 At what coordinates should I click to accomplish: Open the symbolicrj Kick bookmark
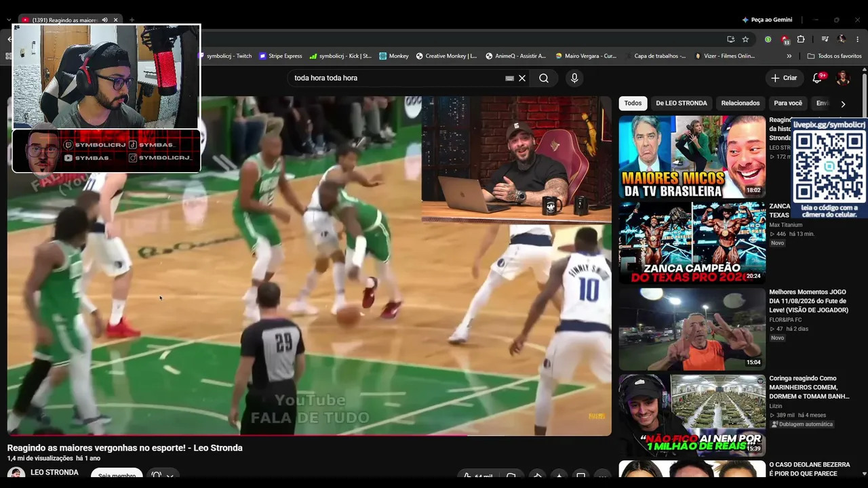coord(340,56)
